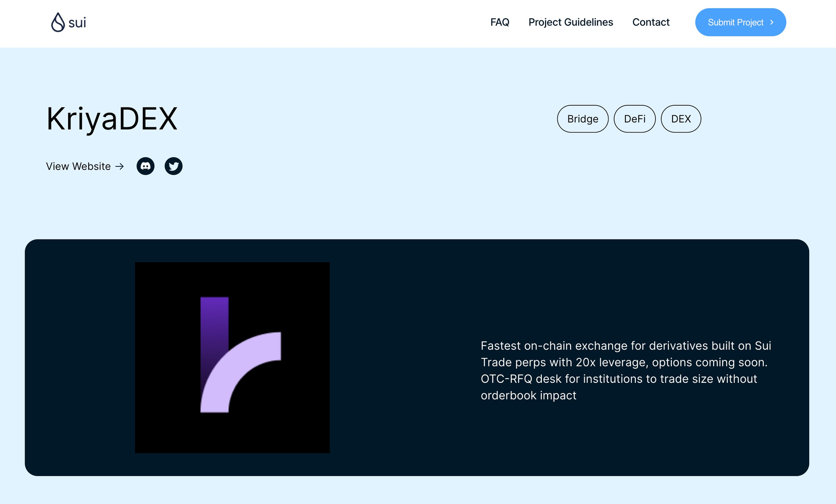Click the Sui logo in header
836x504 pixels.
69,22
